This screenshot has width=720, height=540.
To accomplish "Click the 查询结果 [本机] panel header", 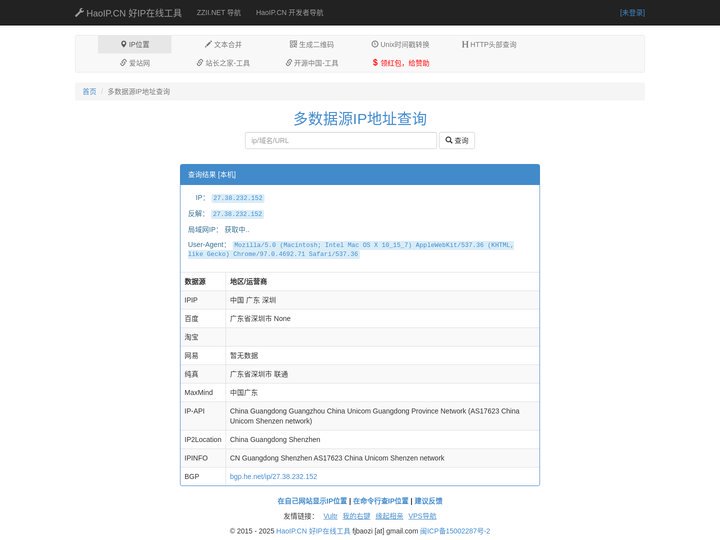I will [360, 174].
